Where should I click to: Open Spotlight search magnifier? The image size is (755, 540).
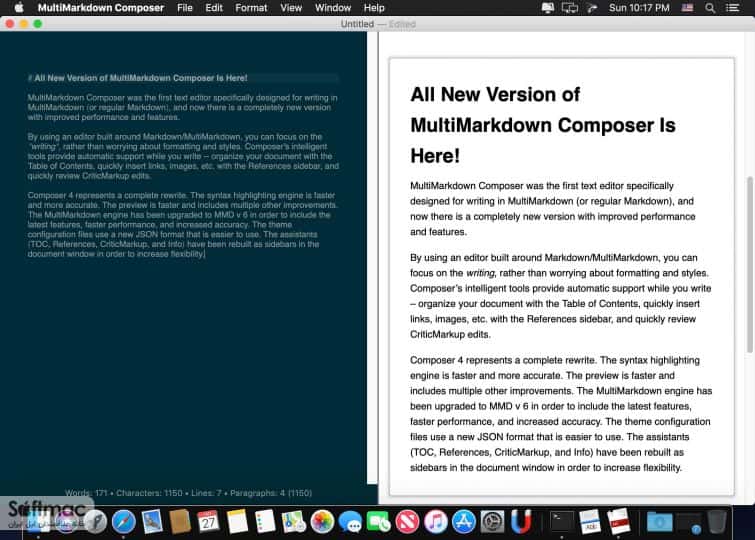coord(710,8)
